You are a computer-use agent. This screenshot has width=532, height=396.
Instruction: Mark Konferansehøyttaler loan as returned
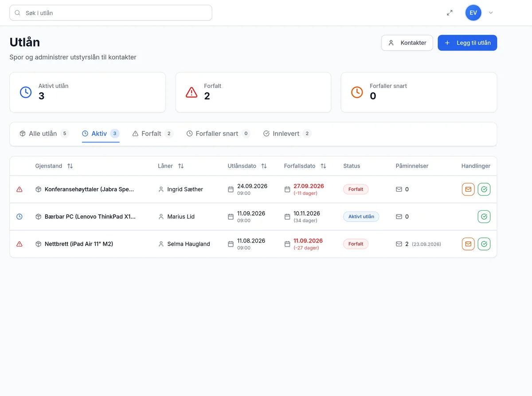pyautogui.click(x=484, y=189)
